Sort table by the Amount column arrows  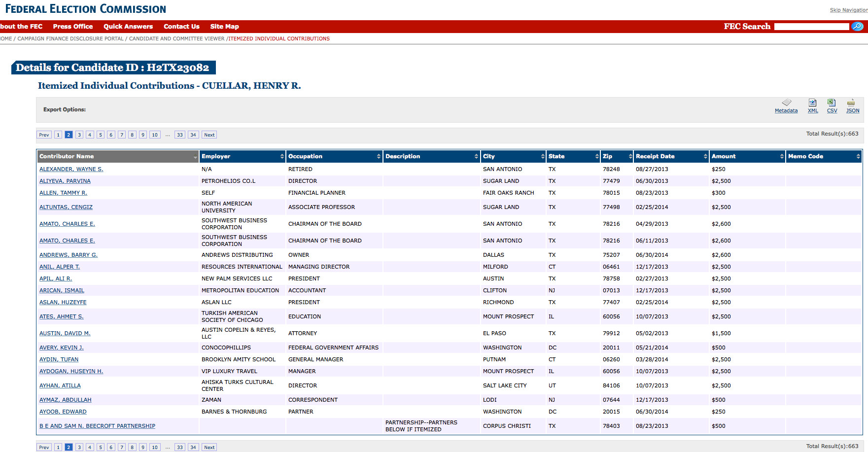tap(782, 156)
